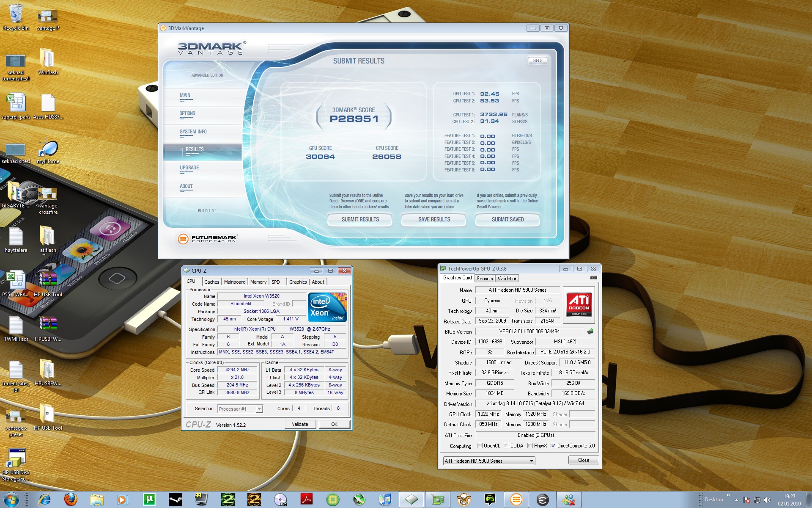The width and height of the screenshot is (812, 508).
Task: Click the HELP button in 3DMark Vantage
Action: coord(538,61)
